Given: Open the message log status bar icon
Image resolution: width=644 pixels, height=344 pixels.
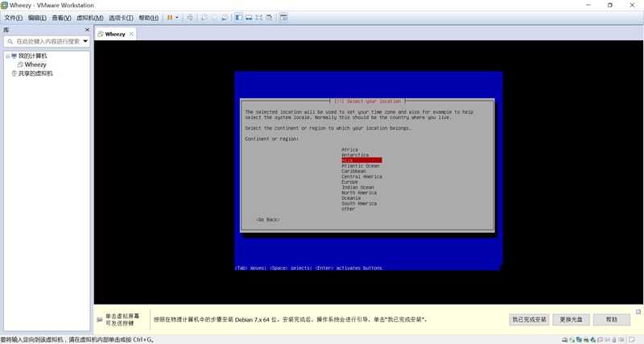Looking at the screenshot, I should (x=632, y=340).
